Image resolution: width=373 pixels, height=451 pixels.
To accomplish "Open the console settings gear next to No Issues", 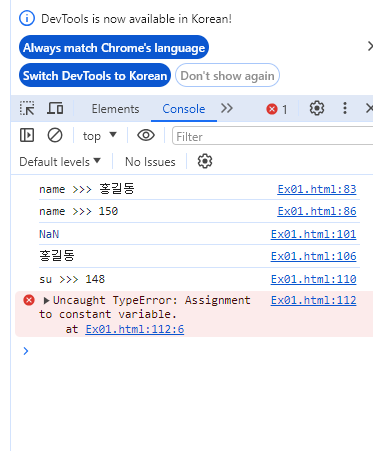I will coord(205,161).
